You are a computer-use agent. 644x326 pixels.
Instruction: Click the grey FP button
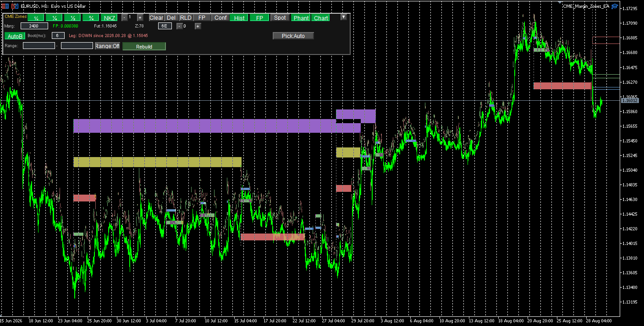point(202,18)
